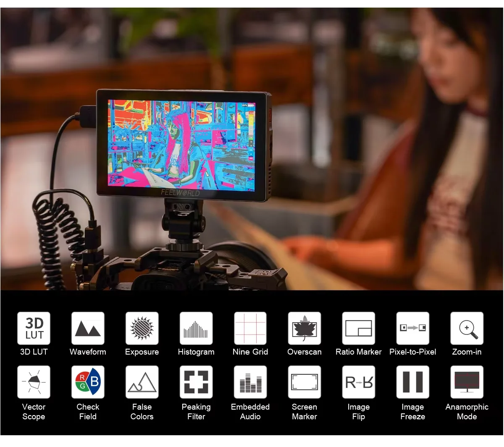This screenshot has width=504, height=447.
Task: Select the 3D LUT icon
Action: [x=34, y=328]
